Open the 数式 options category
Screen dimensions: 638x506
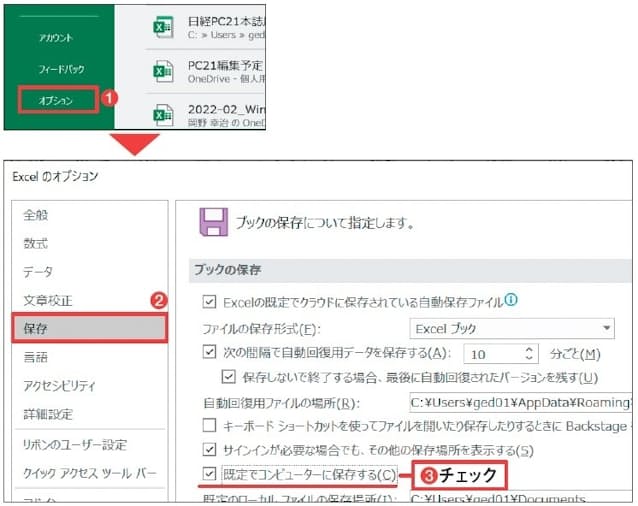coord(36,243)
